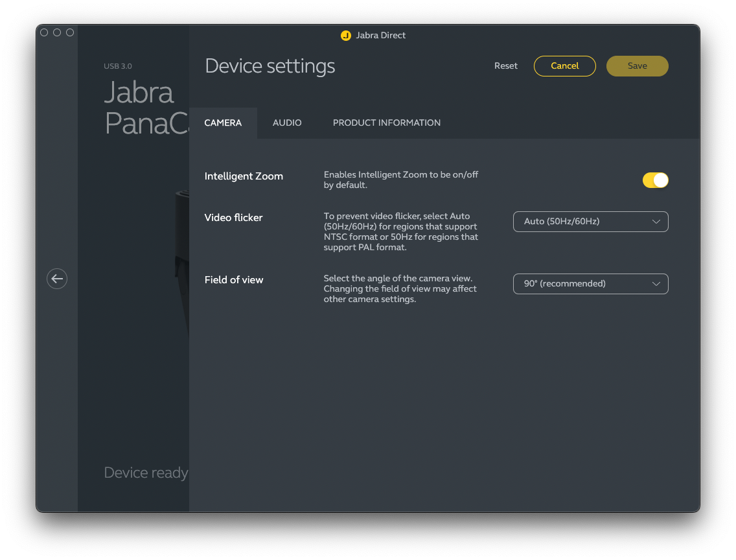Viewport: 736px width, 560px height.
Task: Open the PRODUCT INFORMATION tab
Action: [x=387, y=123]
